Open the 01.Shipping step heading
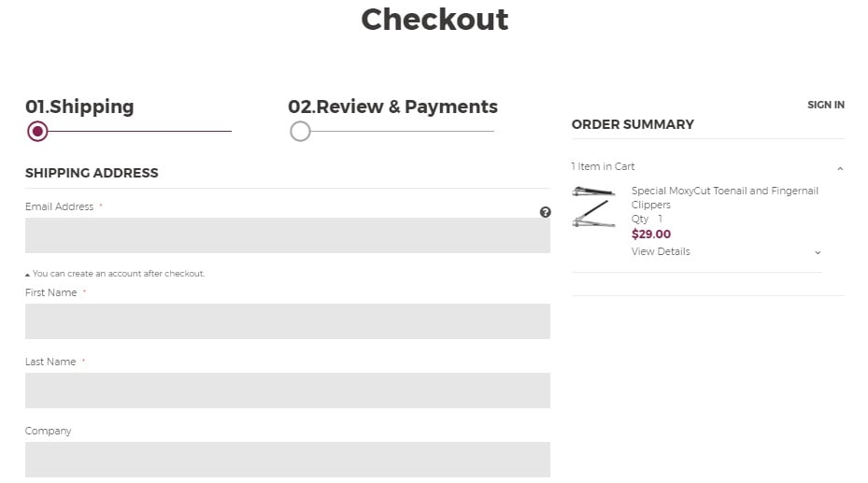The width and height of the screenshot is (868, 483). pyautogui.click(x=79, y=107)
